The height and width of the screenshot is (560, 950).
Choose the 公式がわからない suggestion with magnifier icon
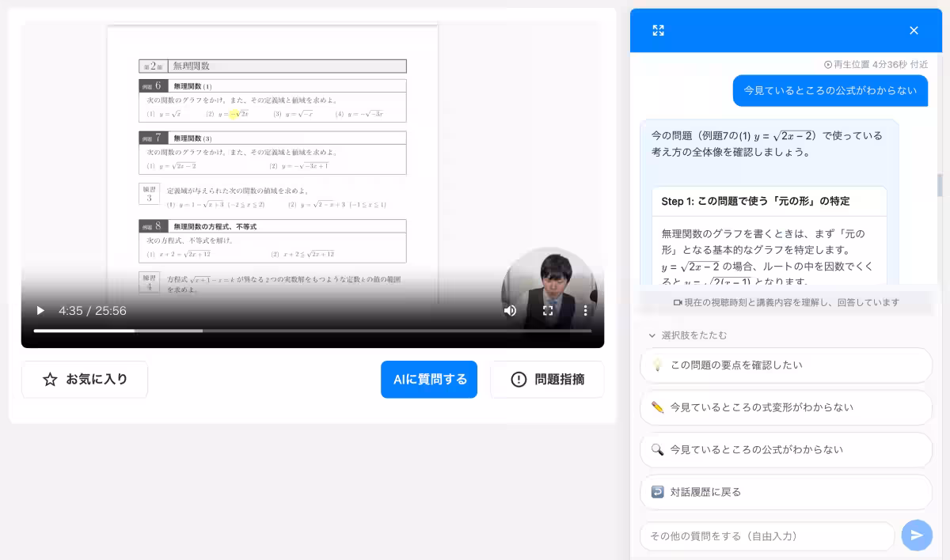[x=786, y=449]
